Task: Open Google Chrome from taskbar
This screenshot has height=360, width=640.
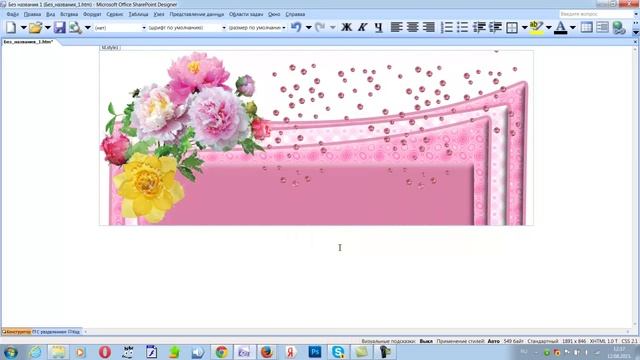Action: point(222,352)
